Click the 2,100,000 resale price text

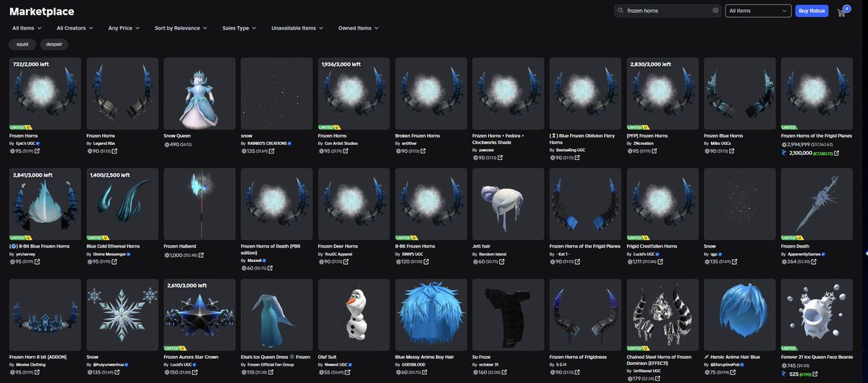coord(800,153)
